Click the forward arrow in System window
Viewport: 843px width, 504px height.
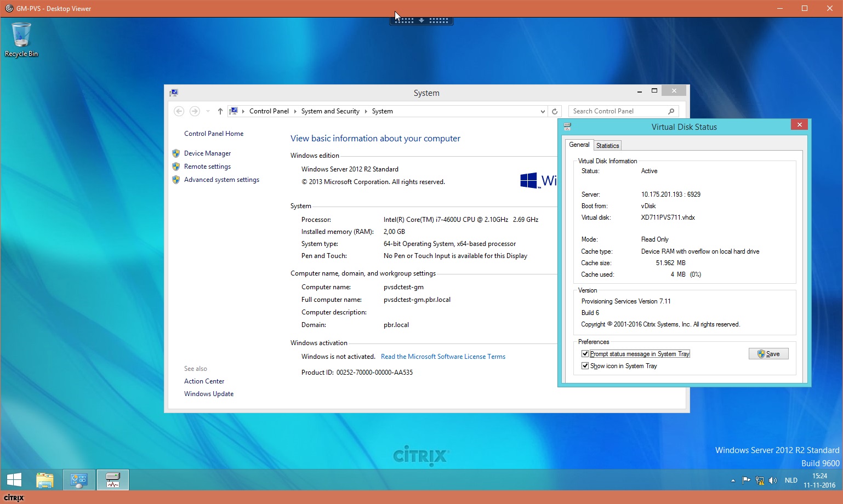tap(195, 111)
